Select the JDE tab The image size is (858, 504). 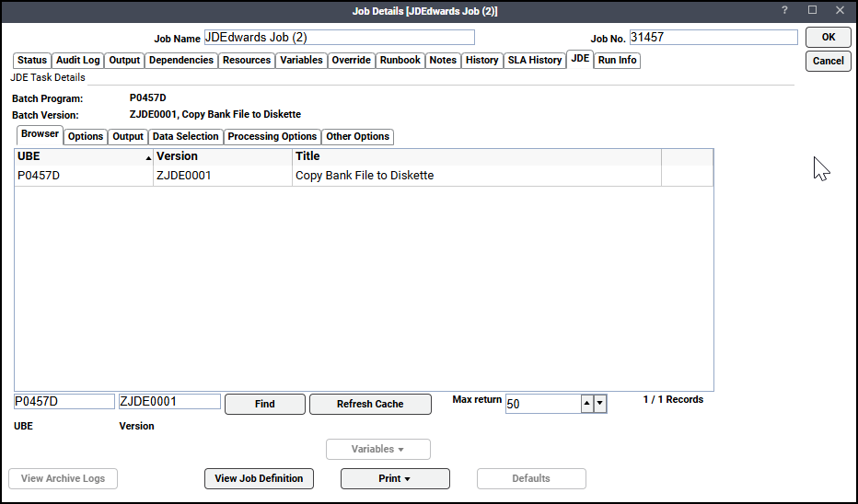[x=580, y=59]
